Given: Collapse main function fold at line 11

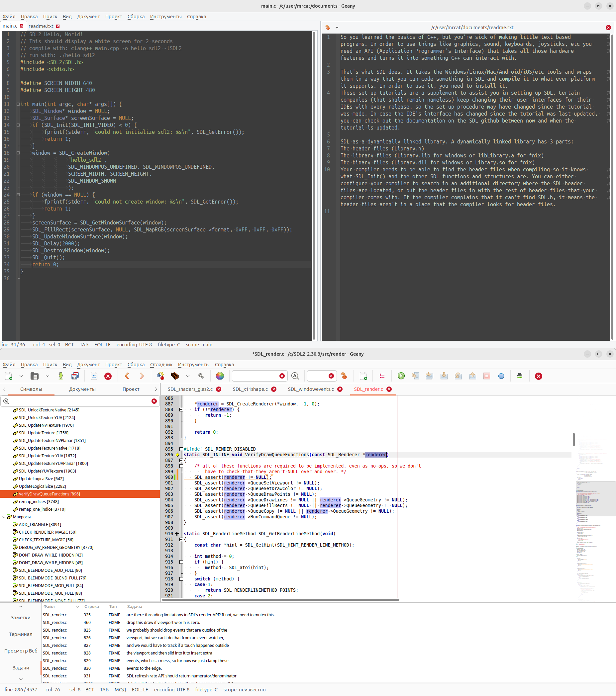Looking at the screenshot, I should pyautogui.click(x=18, y=104).
